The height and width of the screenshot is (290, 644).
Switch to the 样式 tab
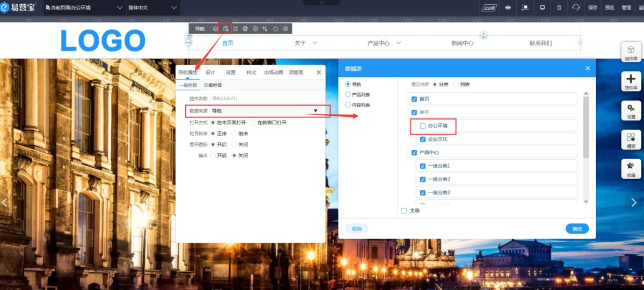251,73
